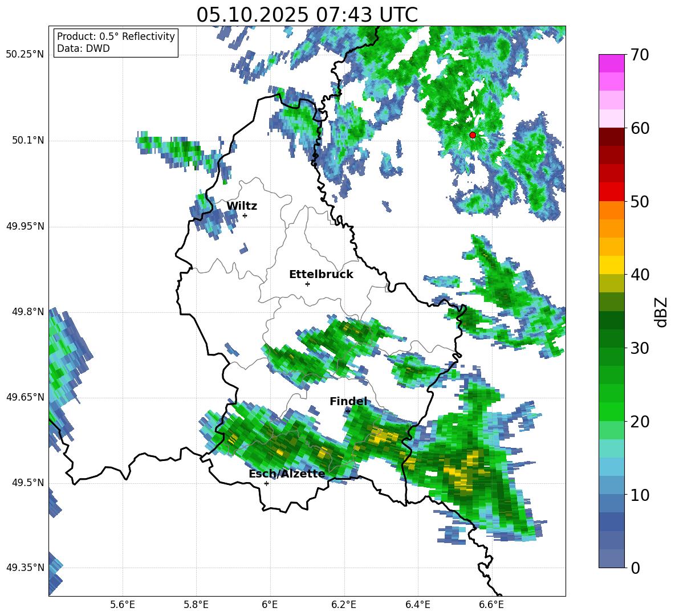
Task: Click the 50.1°N latitude label
Action: (x=28, y=140)
